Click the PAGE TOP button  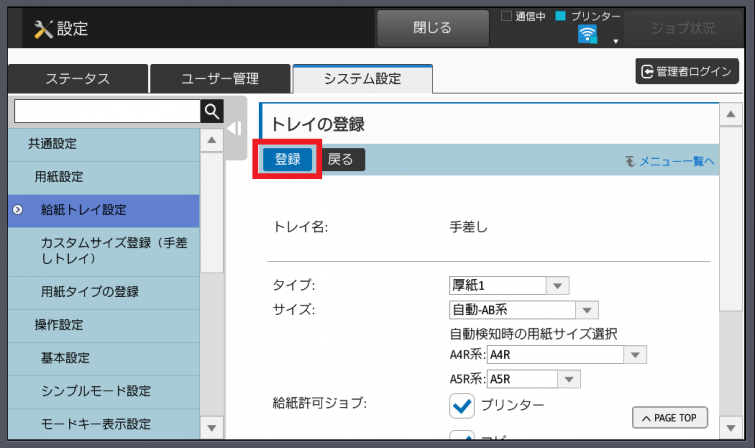point(670,418)
